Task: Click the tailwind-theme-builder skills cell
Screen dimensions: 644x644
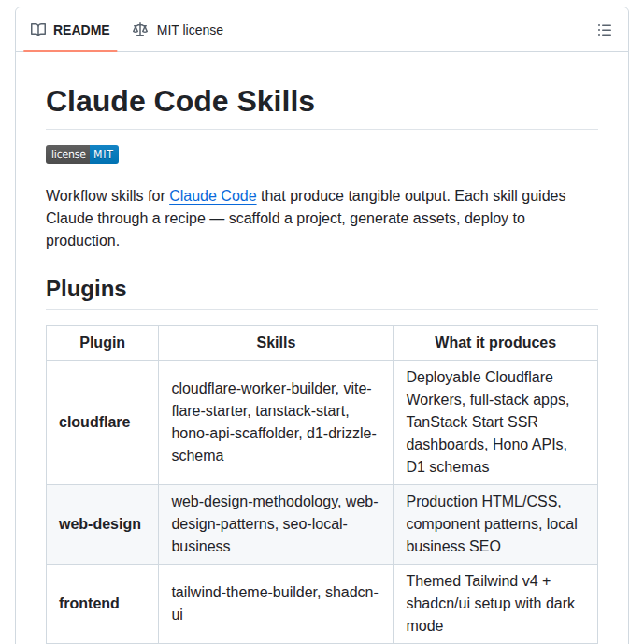Action: pos(276,603)
